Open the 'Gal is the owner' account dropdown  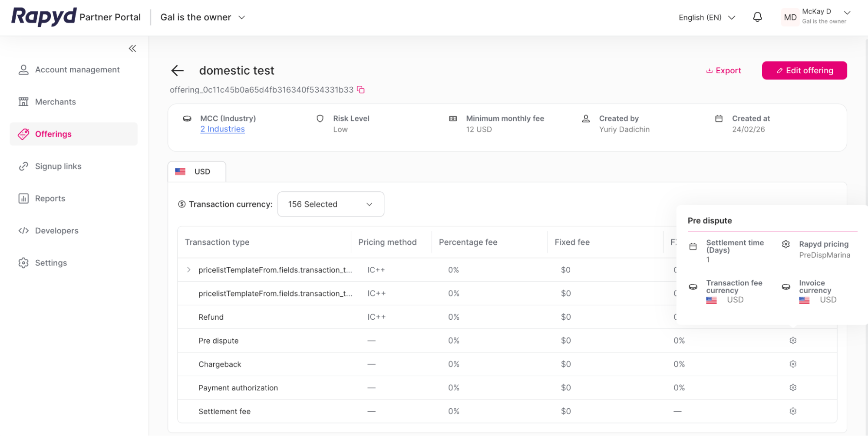point(202,17)
